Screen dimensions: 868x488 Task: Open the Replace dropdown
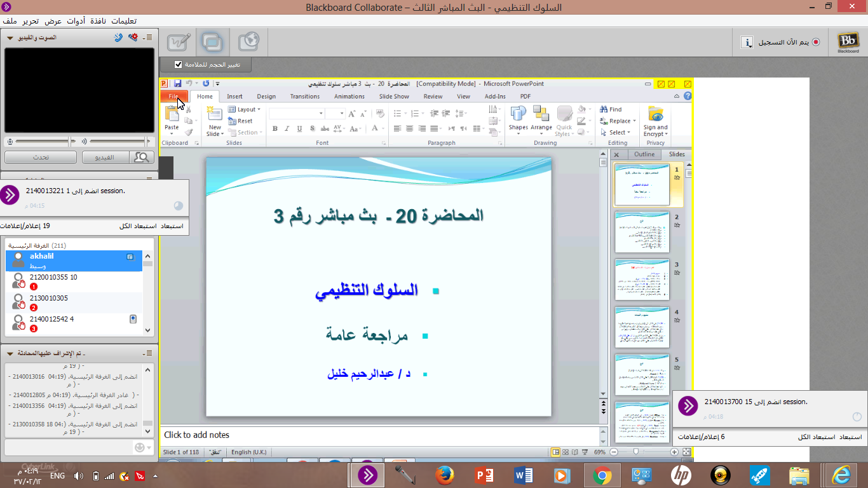pos(618,121)
